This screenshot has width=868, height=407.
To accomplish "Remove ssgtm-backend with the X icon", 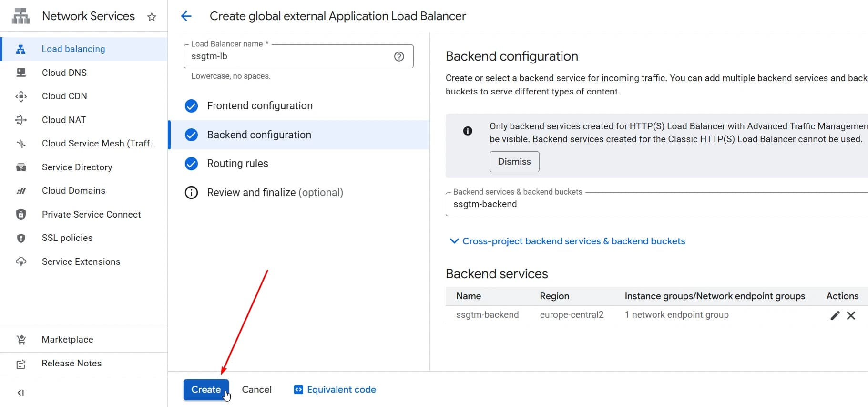I will (x=851, y=315).
